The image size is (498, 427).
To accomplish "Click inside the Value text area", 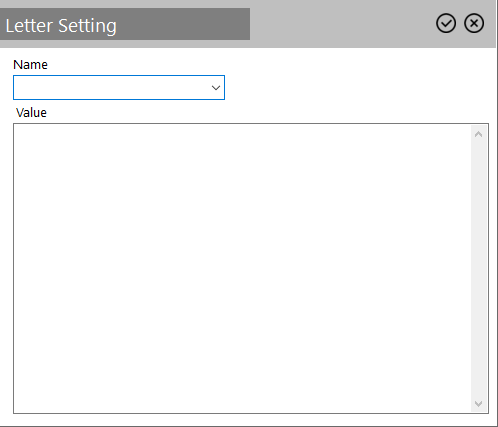I will tap(242, 269).
